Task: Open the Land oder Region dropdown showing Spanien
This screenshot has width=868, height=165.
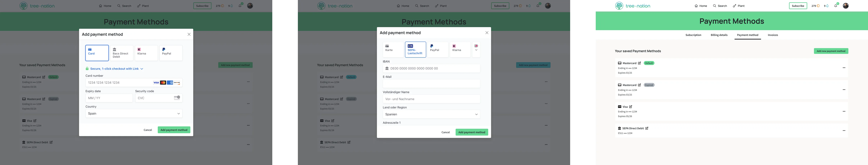Action: point(431,114)
